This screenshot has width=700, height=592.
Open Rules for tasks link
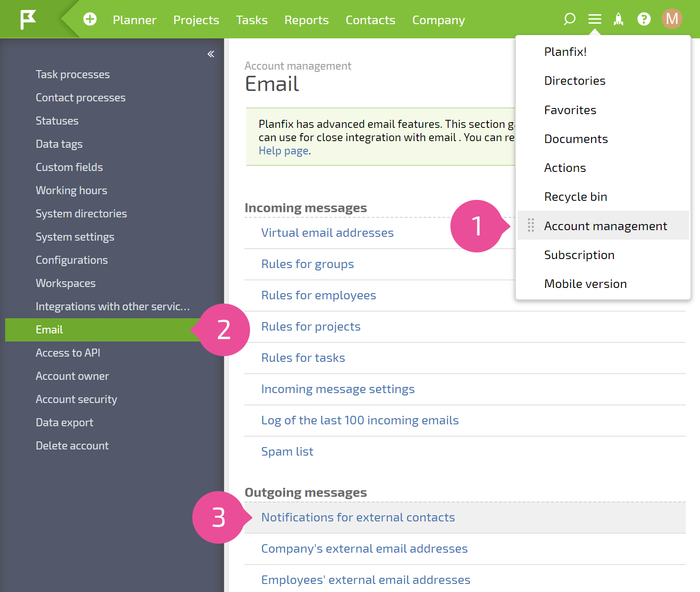coord(303,358)
